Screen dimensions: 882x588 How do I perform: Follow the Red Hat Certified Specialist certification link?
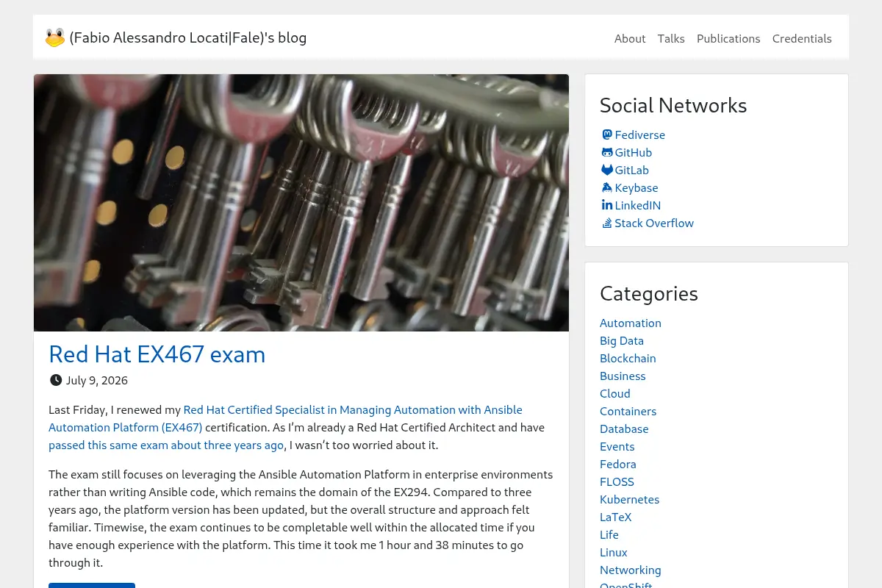(285, 418)
